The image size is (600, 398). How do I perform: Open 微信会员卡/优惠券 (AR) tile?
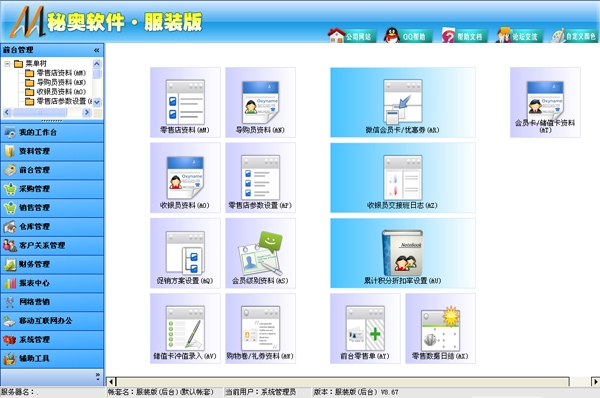click(403, 103)
